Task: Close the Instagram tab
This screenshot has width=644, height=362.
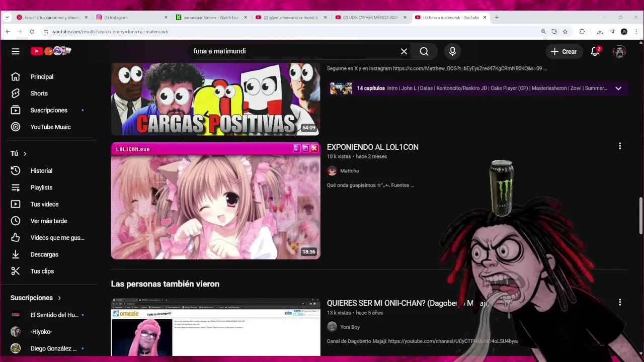Action: tap(166, 17)
